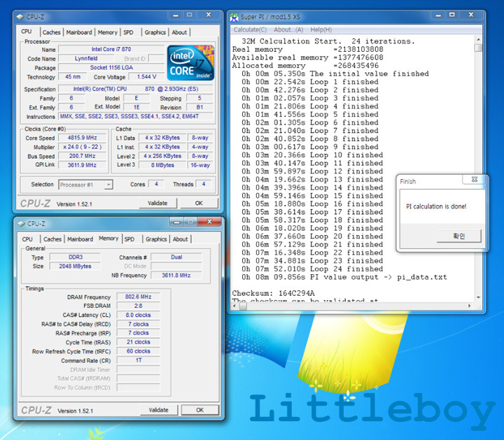Switch to Mainboard tab in top CPU-Z window
The height and width of the screenshot is (440, 504).
(79, 32)
